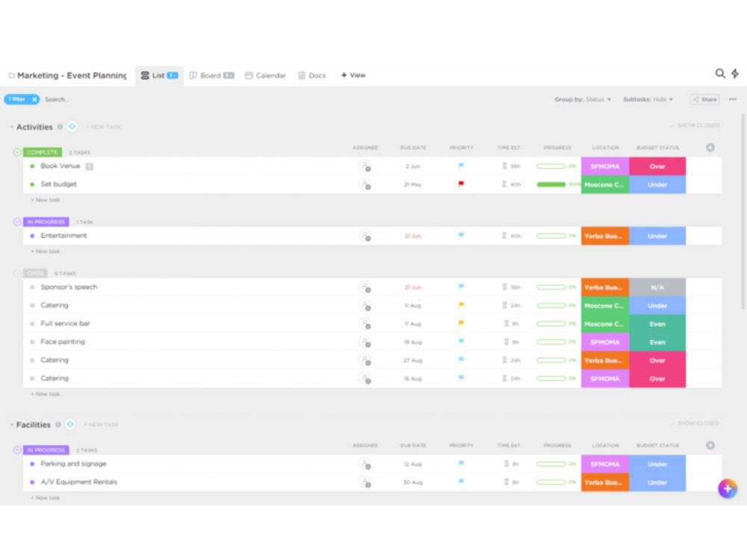Change priority flag on Book Venue

pyautogui.click(x=461, y=166)
